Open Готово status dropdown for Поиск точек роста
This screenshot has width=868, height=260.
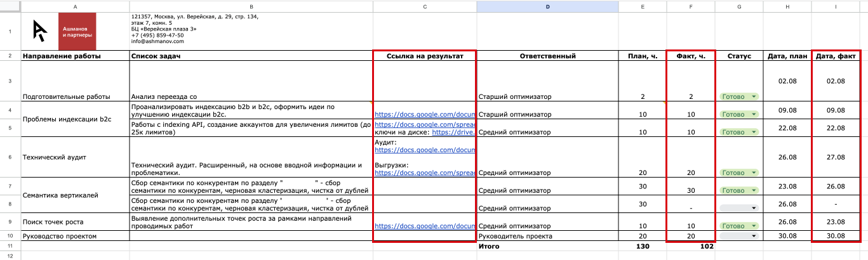pos(740,226)
